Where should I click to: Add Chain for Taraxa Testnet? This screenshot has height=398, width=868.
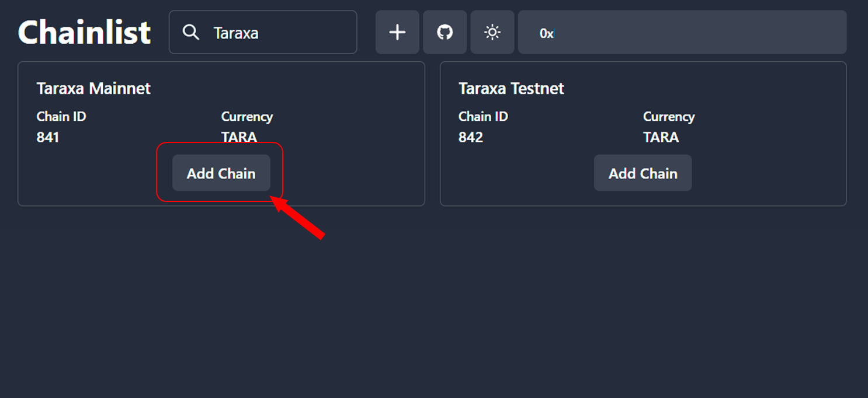[x=643, y=173]
